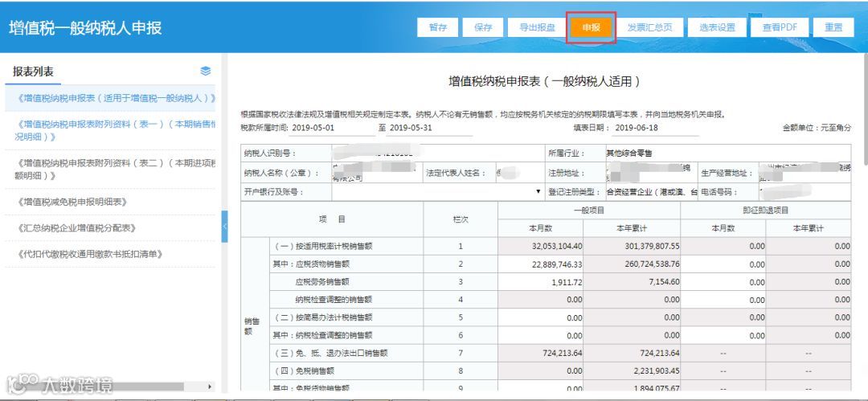The width and height of the screenshot is (868, 401).
Task: Click cell value 2,231,903.45
Action: [632, 370]
